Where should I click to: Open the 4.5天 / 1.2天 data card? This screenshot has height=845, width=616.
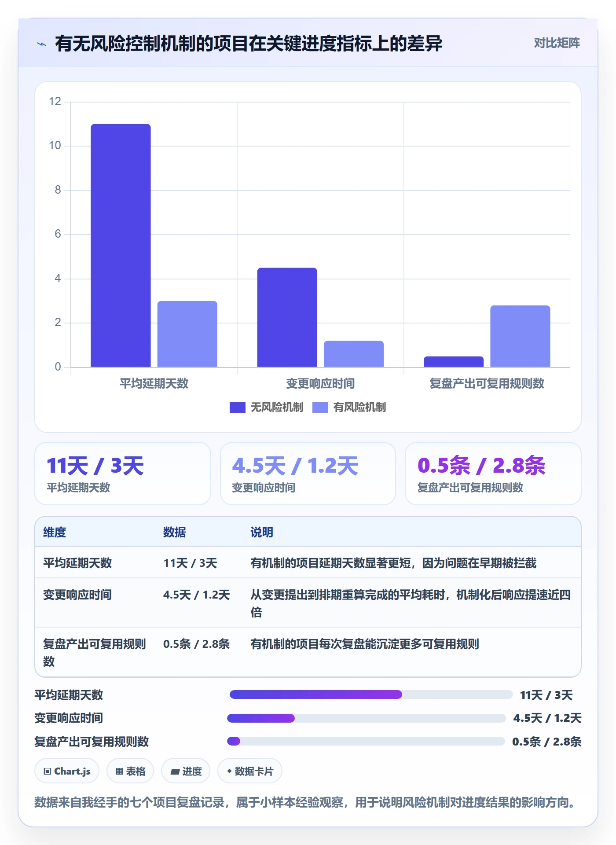tap(308, 474)
